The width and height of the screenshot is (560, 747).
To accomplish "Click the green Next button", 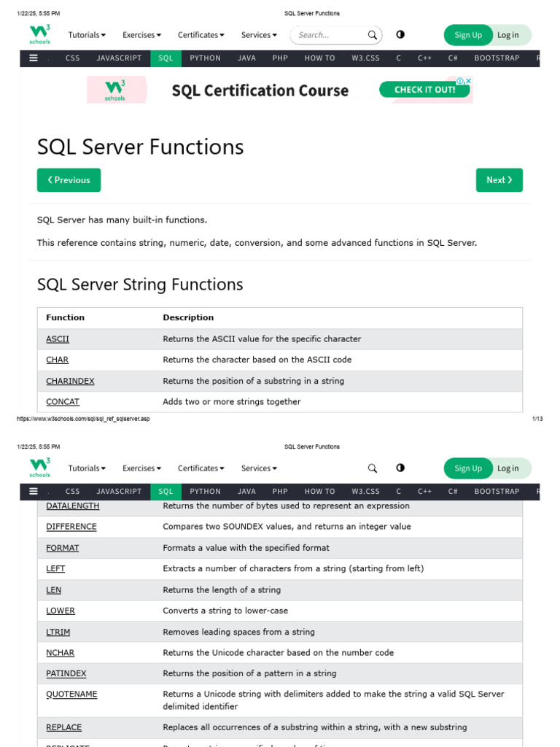I will point(499,180).
